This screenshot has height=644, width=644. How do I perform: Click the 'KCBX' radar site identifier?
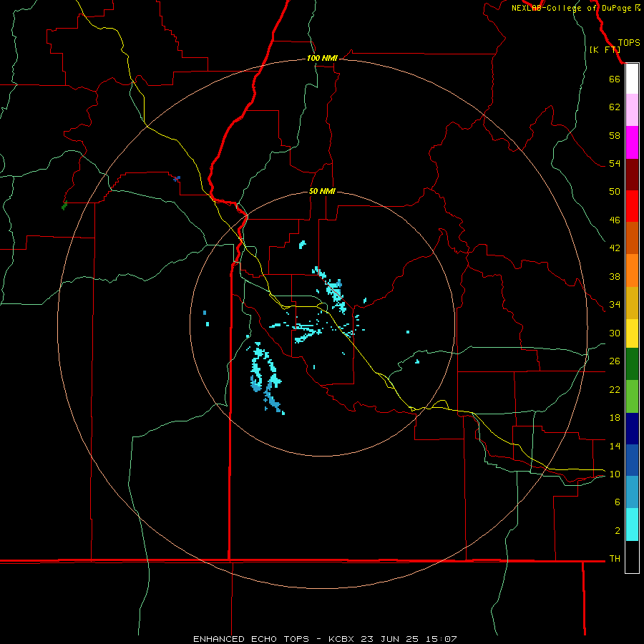(341, 639)
